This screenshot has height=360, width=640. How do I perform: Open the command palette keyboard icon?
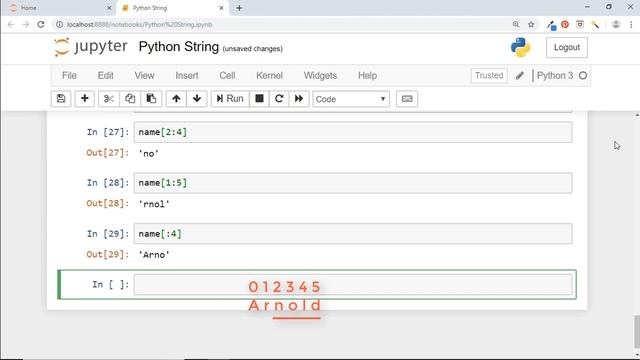click(407, 99)
